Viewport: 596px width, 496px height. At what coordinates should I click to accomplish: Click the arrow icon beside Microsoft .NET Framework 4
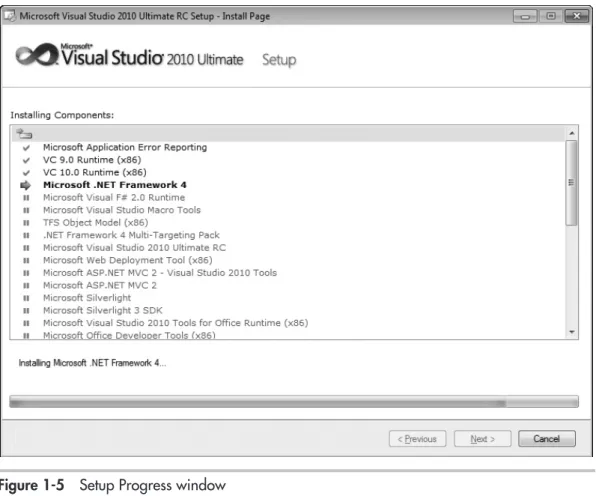[25, 185]
